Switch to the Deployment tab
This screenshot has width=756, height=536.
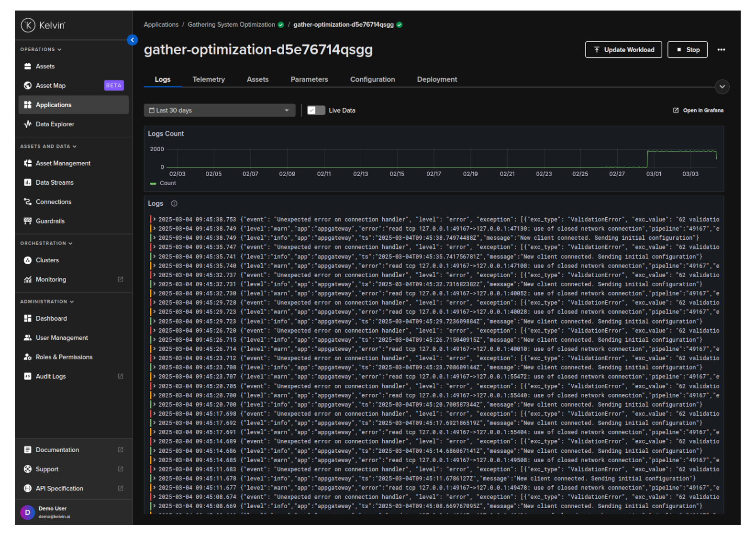click(x=437, y=79)
